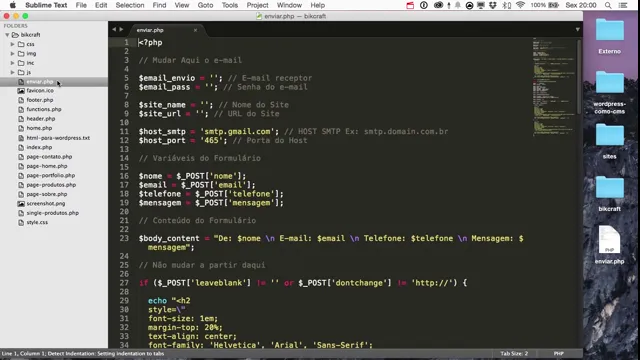The height and width of the screenshot is (360, 640).
Task: Collapse the bikcraft root folder
Action: [x=7, y=35]
